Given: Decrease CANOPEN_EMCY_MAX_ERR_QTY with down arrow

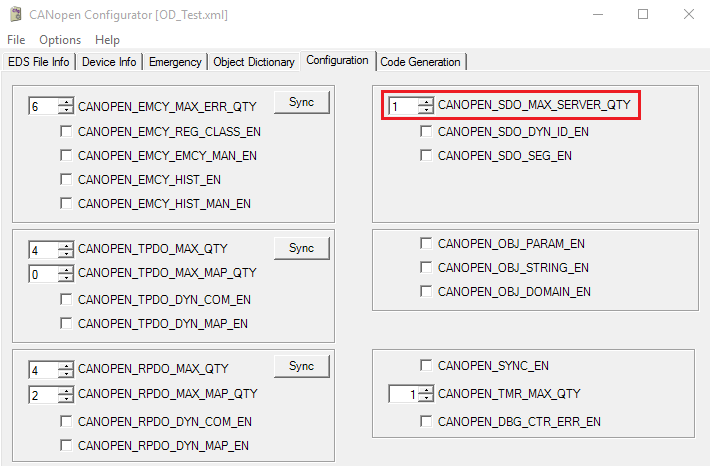Looking at the screenshot, I should click(66, 110).
